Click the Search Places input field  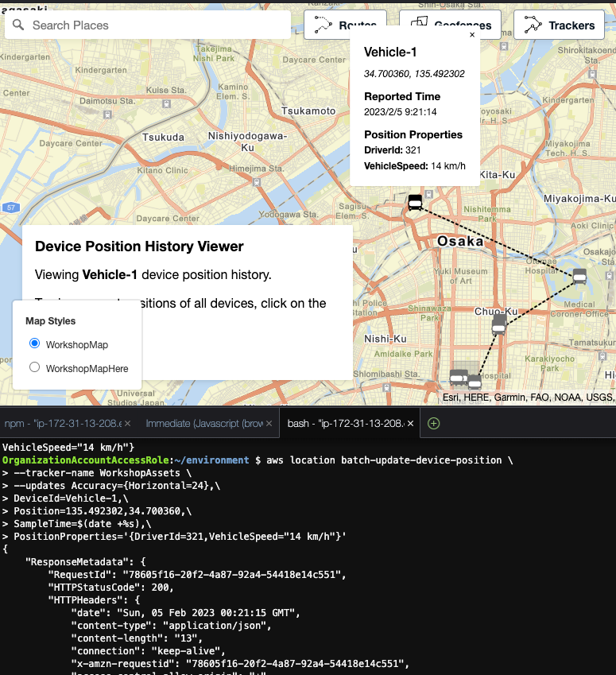coord(148,25)
